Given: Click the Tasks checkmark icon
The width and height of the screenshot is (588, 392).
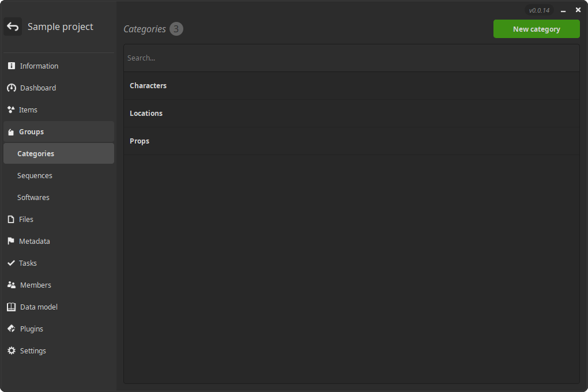Looking at the screenshot, I should [x=11, y=263].
